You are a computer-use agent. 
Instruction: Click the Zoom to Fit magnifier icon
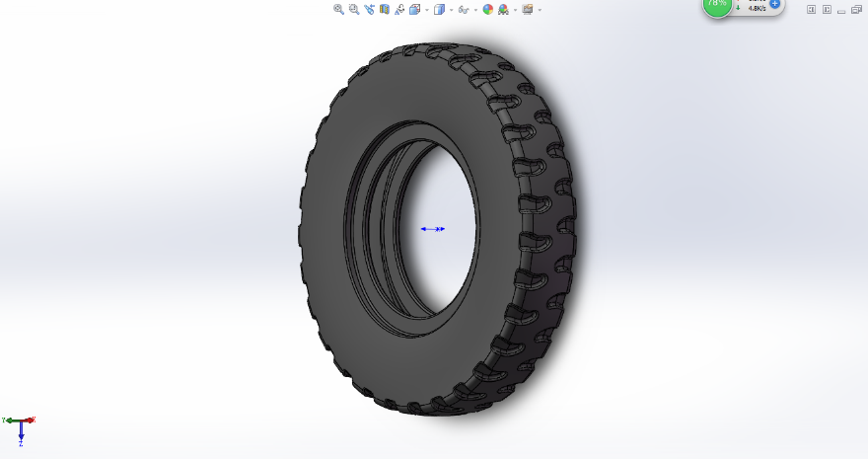[338, 10]
